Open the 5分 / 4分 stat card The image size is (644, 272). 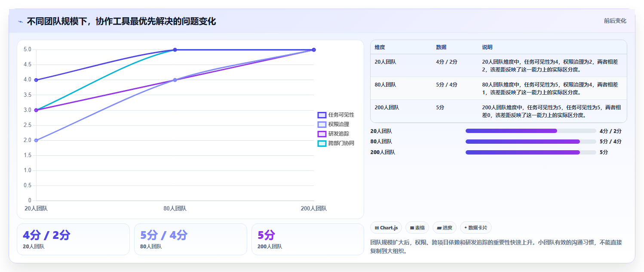[x=190, y=239]
